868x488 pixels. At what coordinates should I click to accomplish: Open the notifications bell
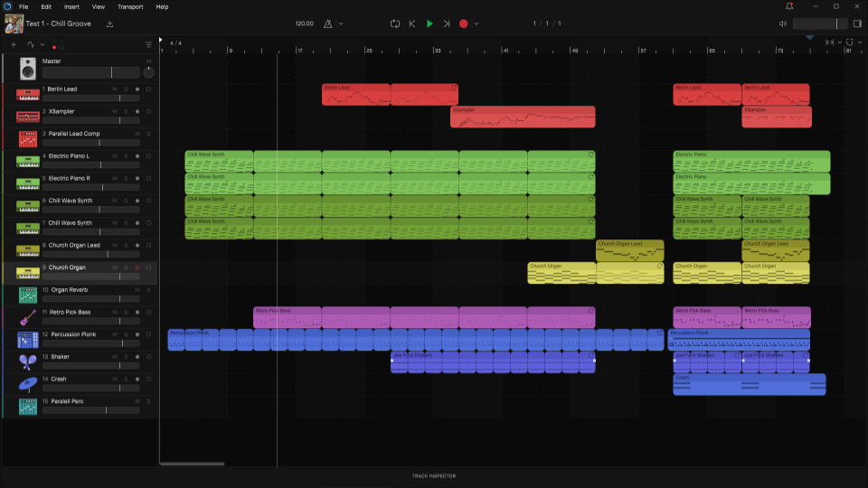click(x=789, y=6)
